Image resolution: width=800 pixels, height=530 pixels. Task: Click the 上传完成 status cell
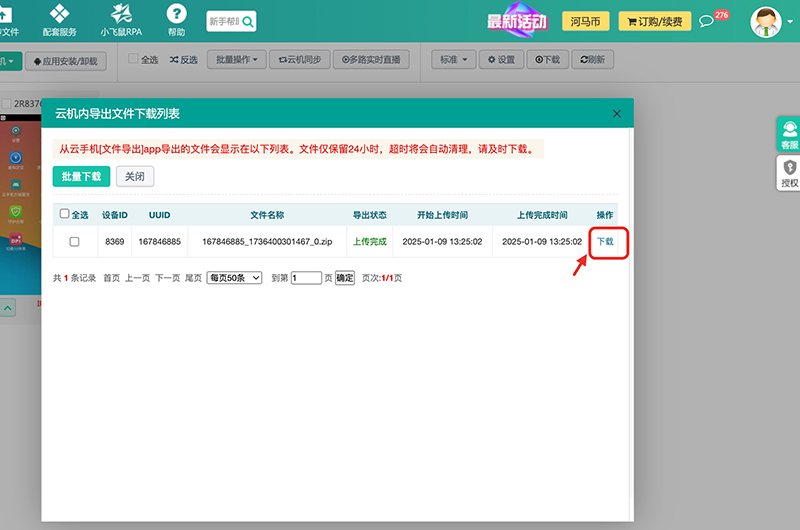coord(370,241)
